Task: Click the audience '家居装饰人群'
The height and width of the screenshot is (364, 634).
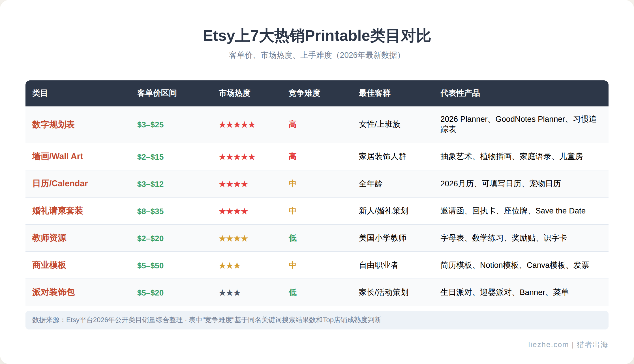Action: click(x=382, y=157)
